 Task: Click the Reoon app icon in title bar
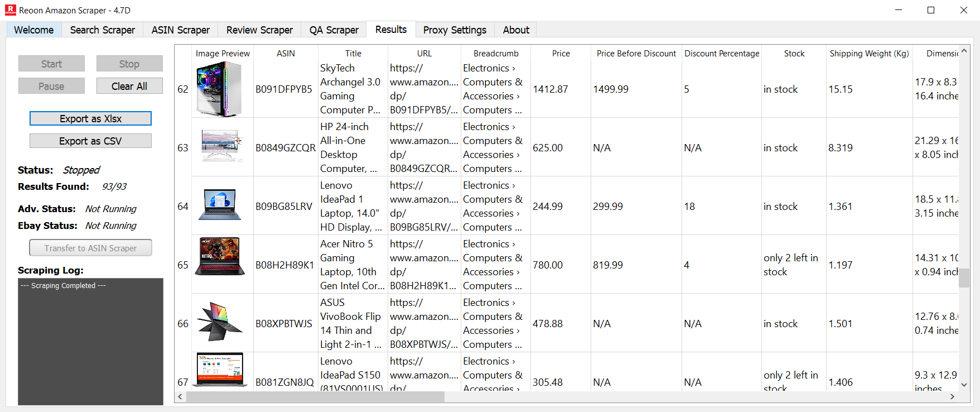(10, 10)
